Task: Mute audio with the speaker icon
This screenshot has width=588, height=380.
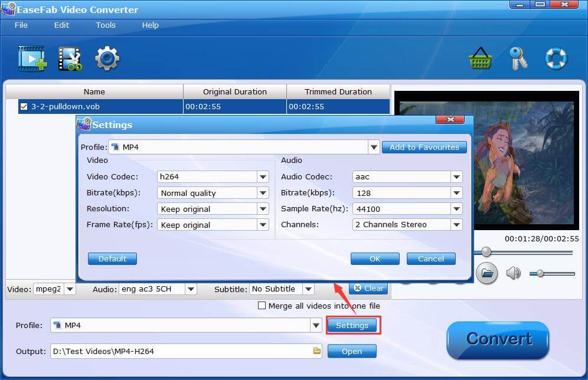Action: 515,273
